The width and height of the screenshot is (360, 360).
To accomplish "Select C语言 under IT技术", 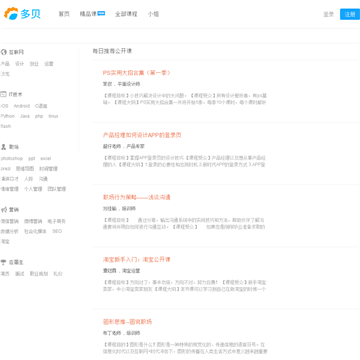I will click(41, 106).
